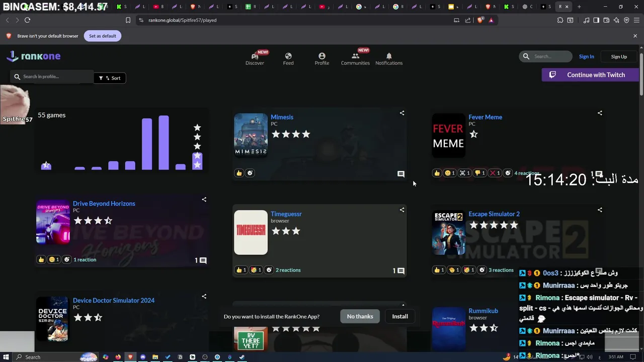Go to the Profile page

click(322, 59)
